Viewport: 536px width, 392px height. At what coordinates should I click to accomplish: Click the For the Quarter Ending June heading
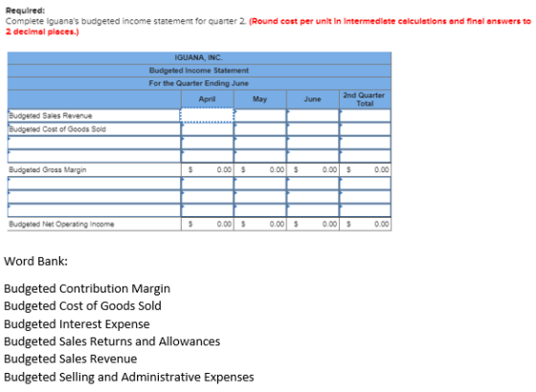199,83
